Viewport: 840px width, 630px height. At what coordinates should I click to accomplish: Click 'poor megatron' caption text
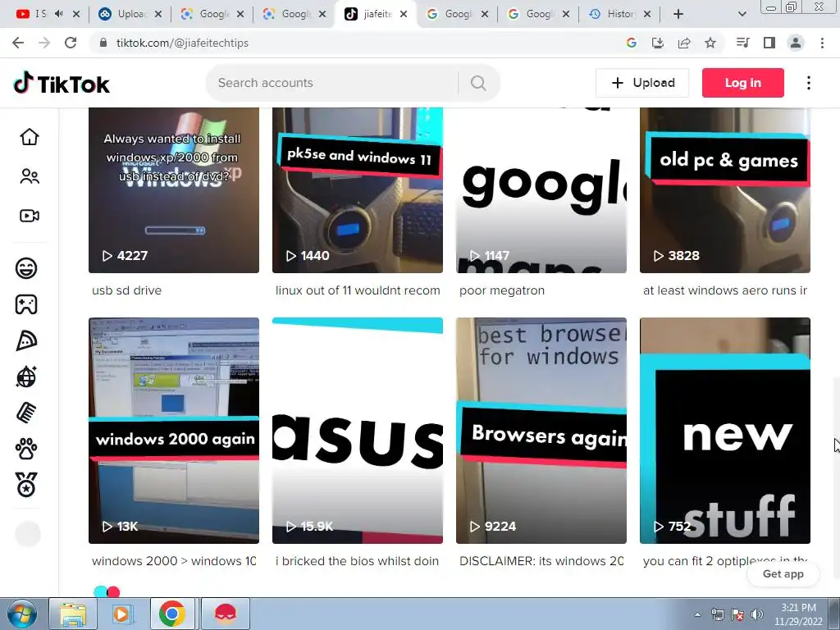pos(502,290)
